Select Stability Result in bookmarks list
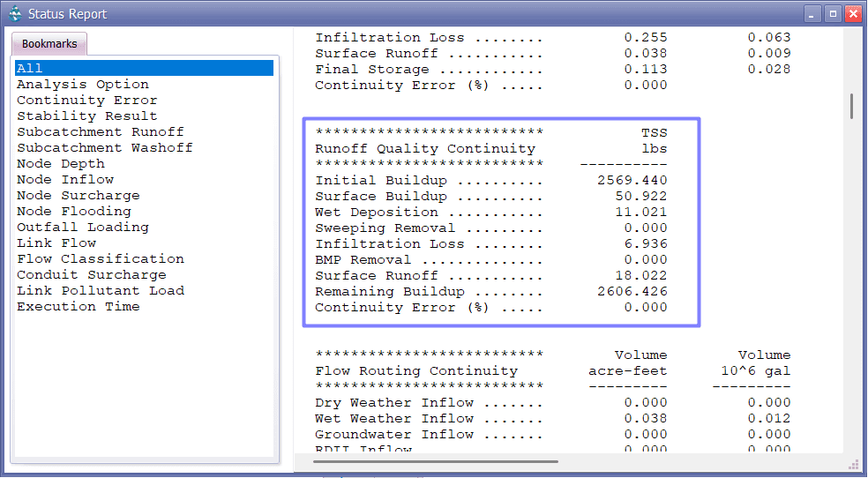 (x=86, y=116)
